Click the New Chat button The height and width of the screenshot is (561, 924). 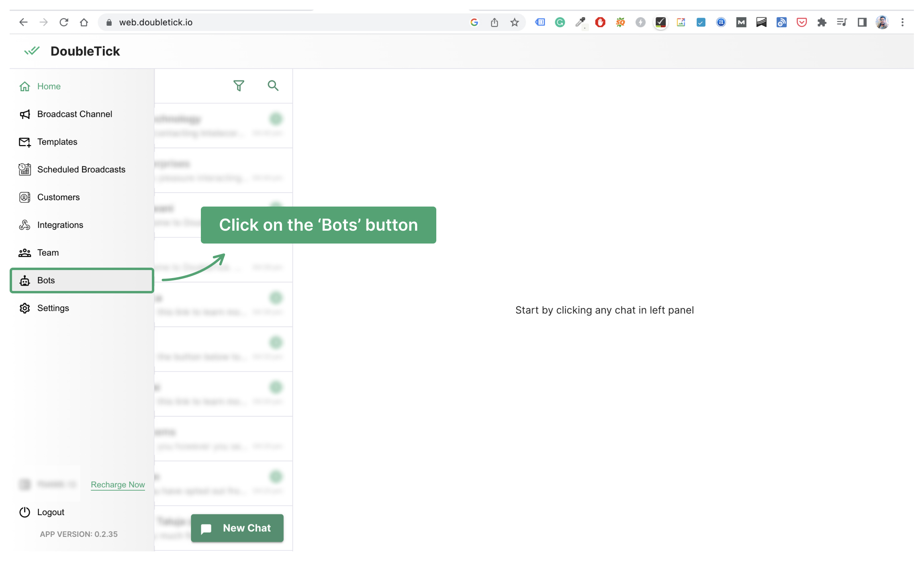coord(237,528)
